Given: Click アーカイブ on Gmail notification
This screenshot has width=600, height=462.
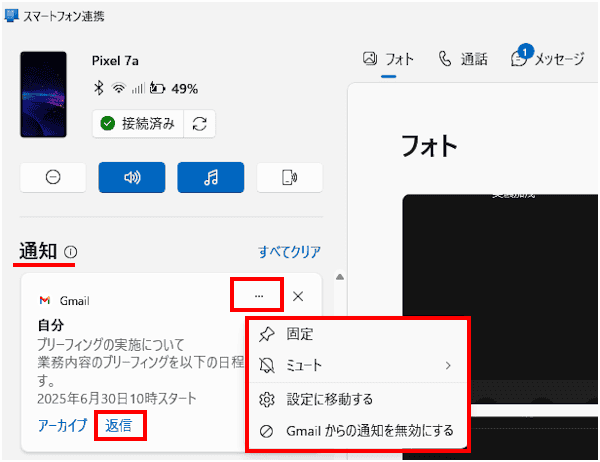Looking at the screenshot, I should (x=63, y=425).
